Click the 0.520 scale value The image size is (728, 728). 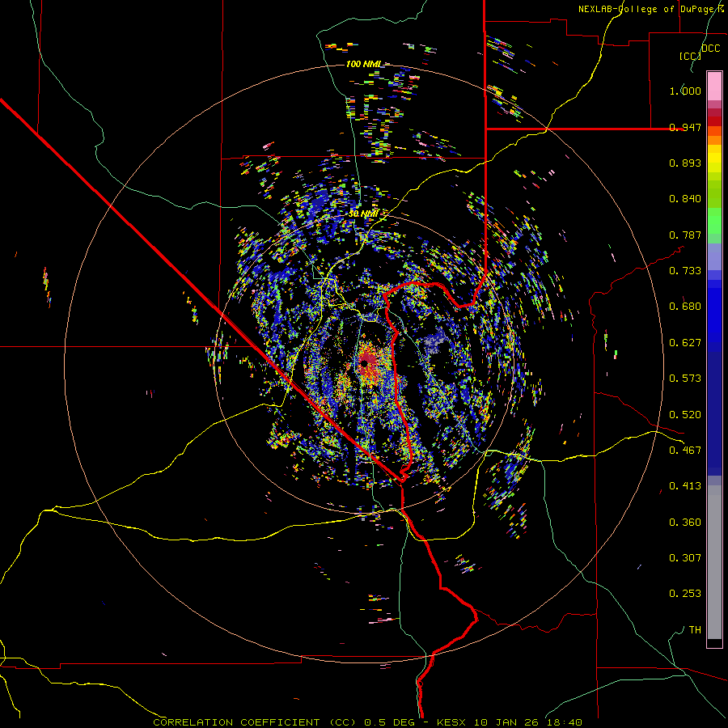pos(685,415)
